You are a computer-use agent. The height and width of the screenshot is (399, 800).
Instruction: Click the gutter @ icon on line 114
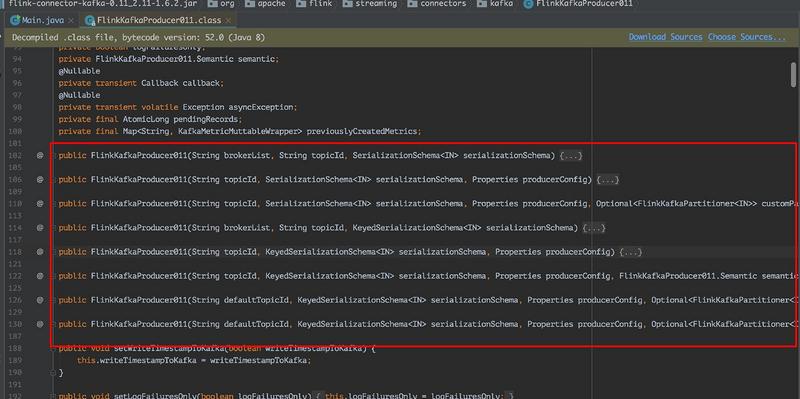pos(40,228)
